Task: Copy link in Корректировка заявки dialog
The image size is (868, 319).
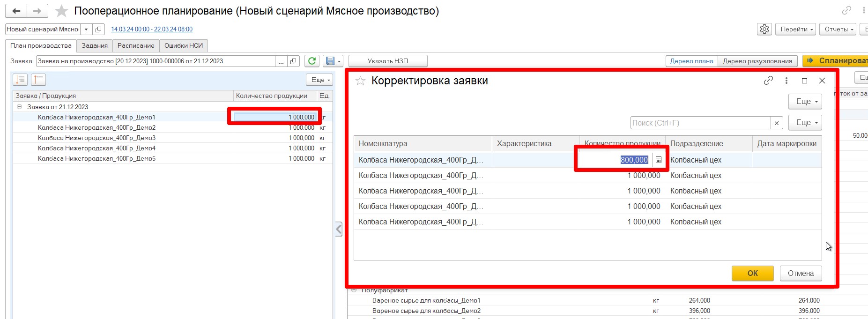Action: click(768, 81)
